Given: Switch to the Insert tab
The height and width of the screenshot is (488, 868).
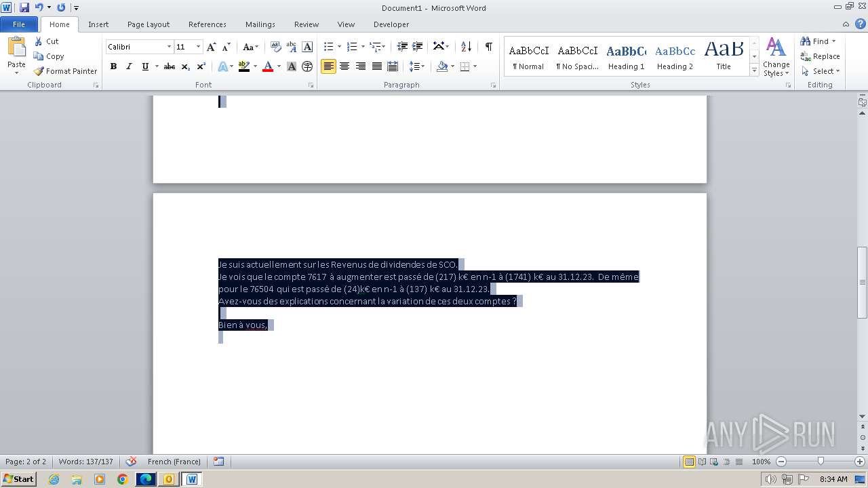Looking at the screenshot, I should [x=98, y=24].
